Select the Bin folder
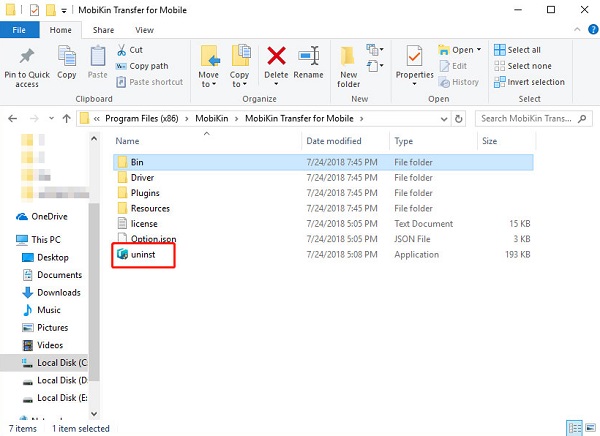 (x=323, y=162)
